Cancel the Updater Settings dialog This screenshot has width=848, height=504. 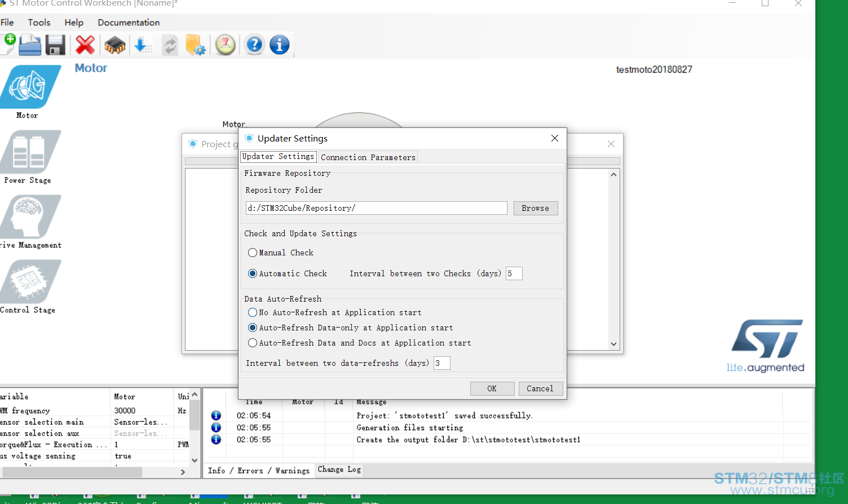pos(540,388)
